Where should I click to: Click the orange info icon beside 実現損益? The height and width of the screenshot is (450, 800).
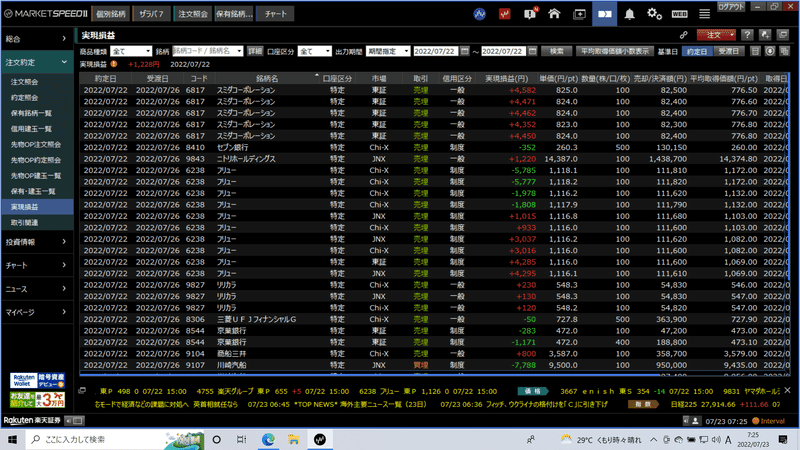point(114,64)
